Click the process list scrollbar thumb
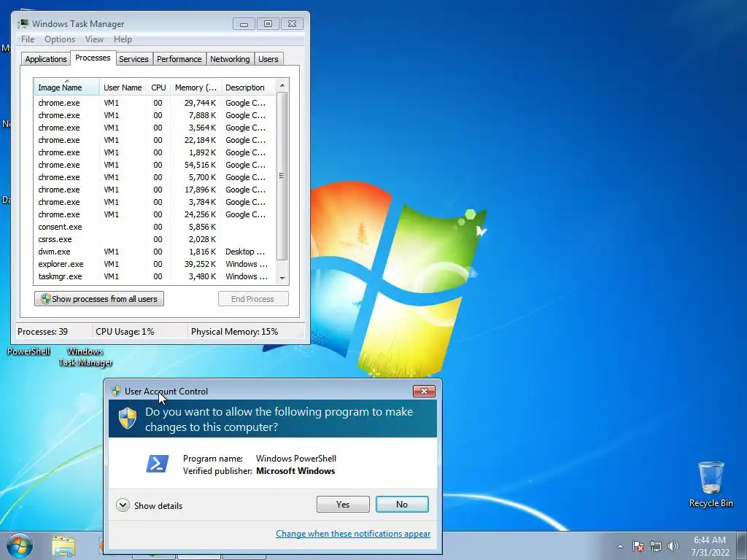The width and height of the screenshot is (747, 560). click(x=282, y=176)
